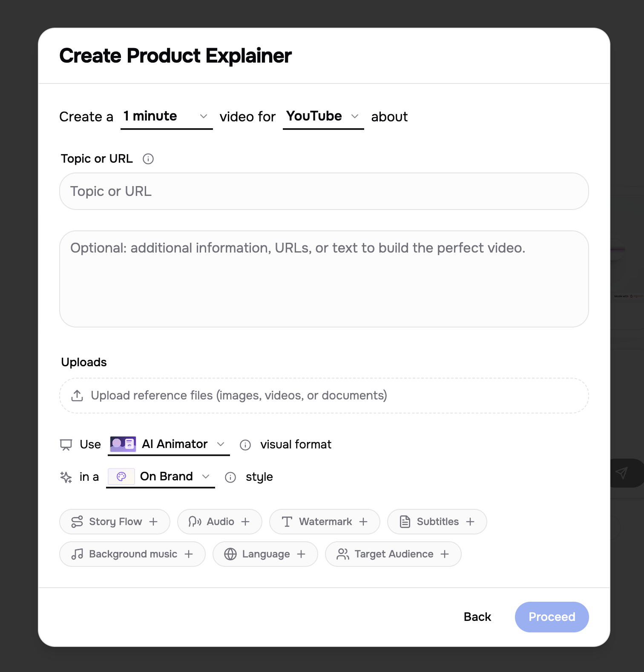
Task: Open the On Brand style dropdown
Action: (x=161, y=477)
